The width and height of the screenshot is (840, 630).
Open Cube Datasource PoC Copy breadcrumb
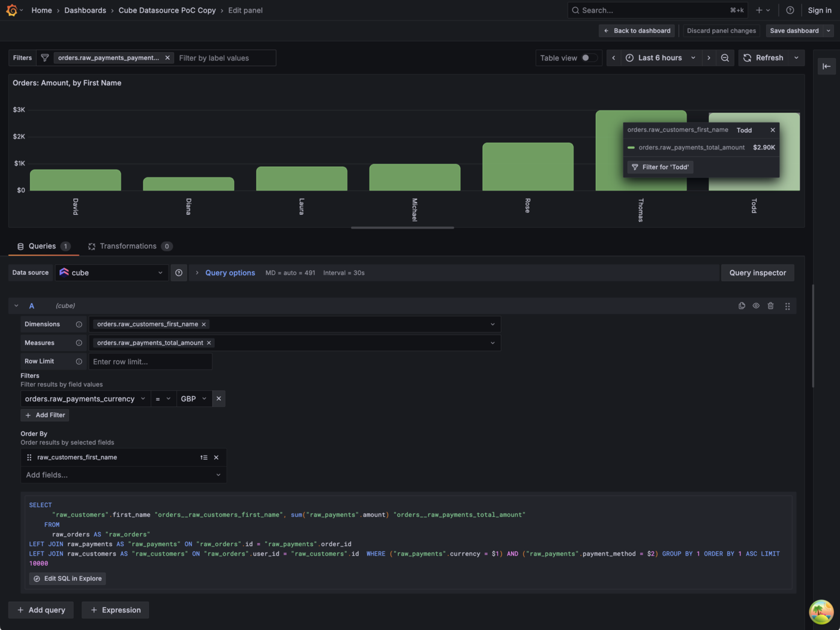point(167,10)
